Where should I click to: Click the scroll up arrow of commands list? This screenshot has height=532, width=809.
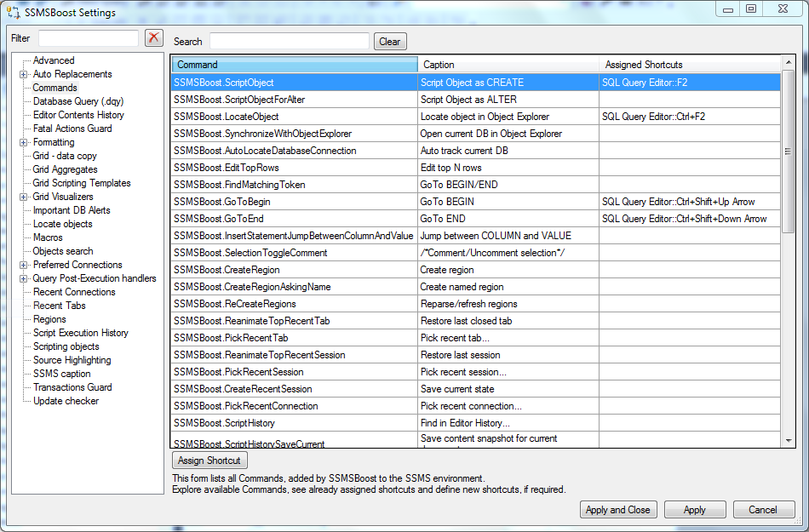tap(788, 63)
